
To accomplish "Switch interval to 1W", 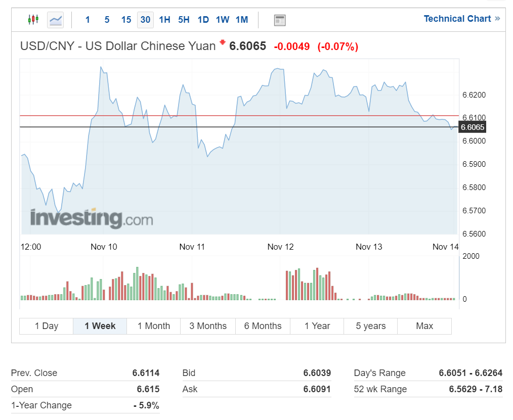I will tap(223, 20).
